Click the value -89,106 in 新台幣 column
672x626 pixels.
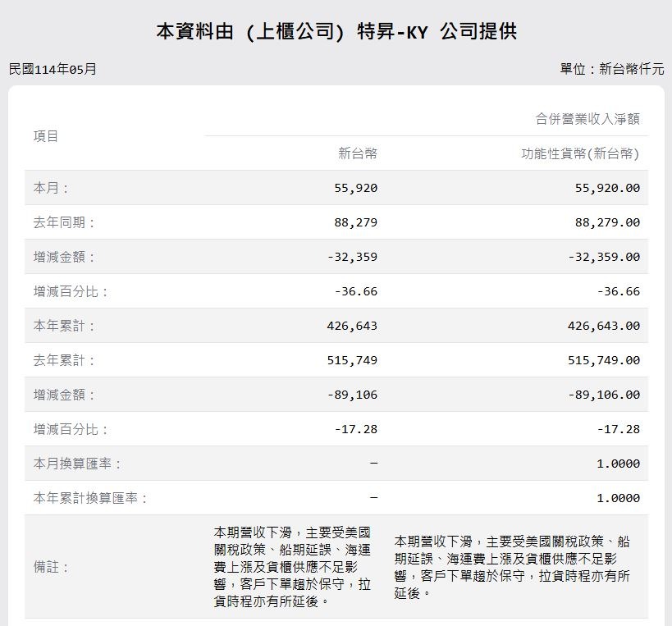[x=352, y=395]
